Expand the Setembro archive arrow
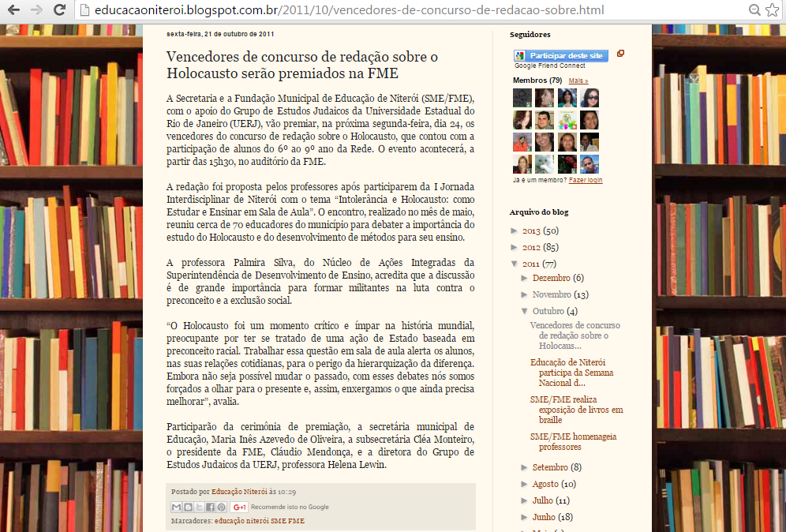This screenshot has width=786, height=532. coord(524,467)
